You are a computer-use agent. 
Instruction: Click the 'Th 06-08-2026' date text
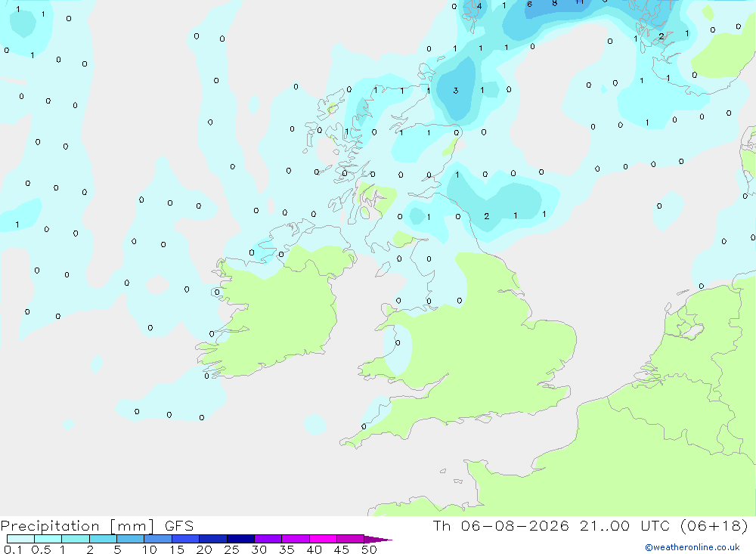500,525
